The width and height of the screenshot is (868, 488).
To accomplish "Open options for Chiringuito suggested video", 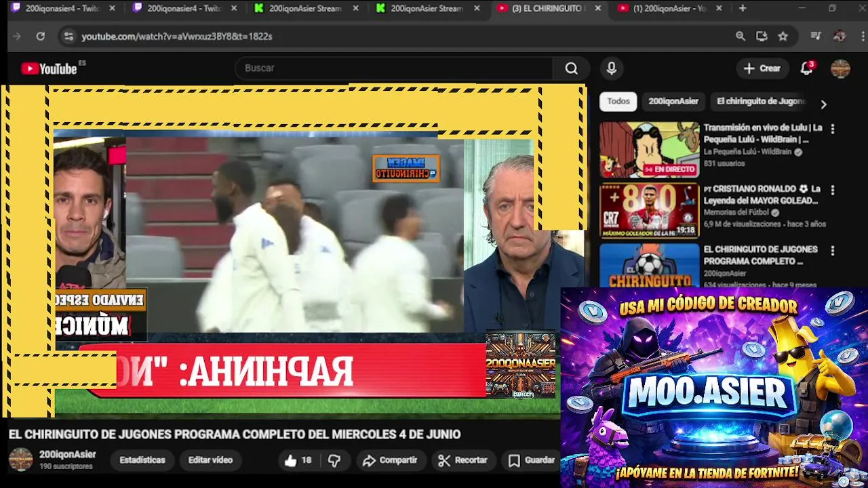I will point(833,251).
